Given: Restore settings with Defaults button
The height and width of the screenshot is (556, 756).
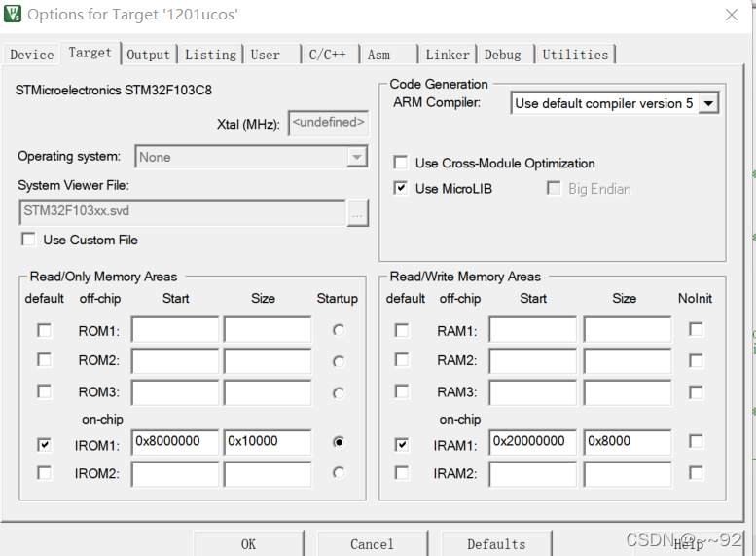Looking at the screenshot, I should [x=496, y=544].
